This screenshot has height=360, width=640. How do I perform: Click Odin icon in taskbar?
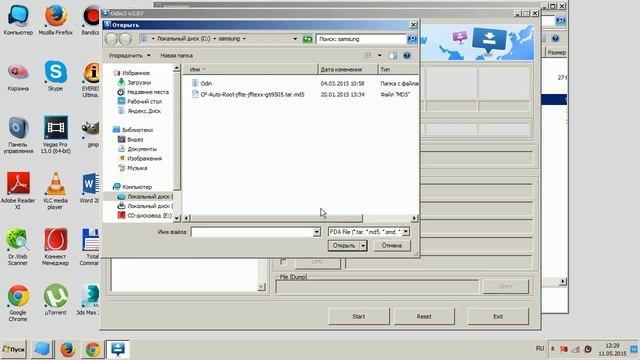point(118,349)
